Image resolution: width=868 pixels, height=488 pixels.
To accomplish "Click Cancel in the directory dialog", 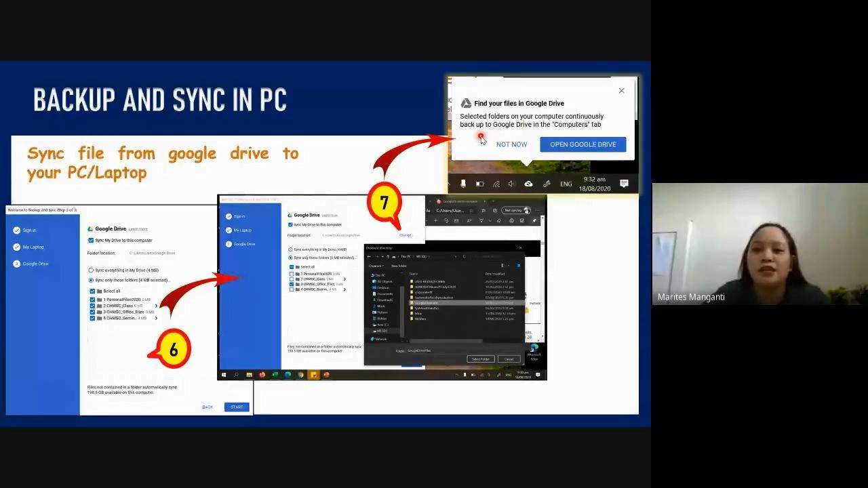I will 509,359.
